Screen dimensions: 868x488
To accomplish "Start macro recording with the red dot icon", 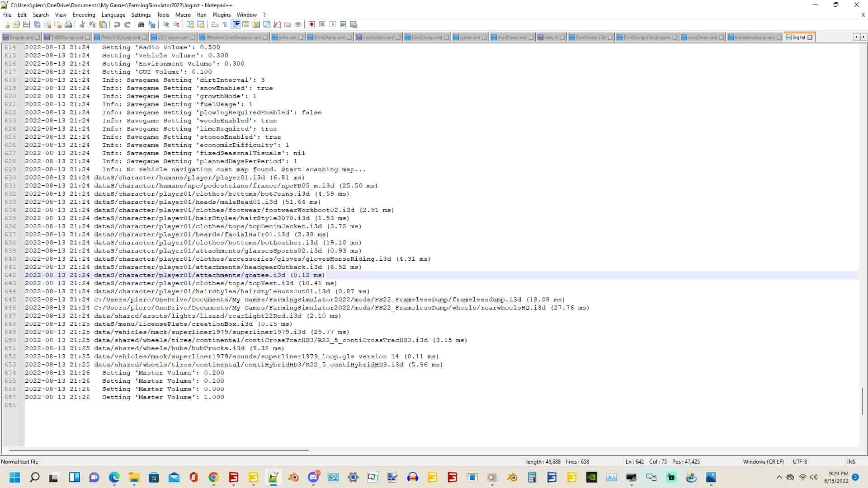I will pos(311,24).
